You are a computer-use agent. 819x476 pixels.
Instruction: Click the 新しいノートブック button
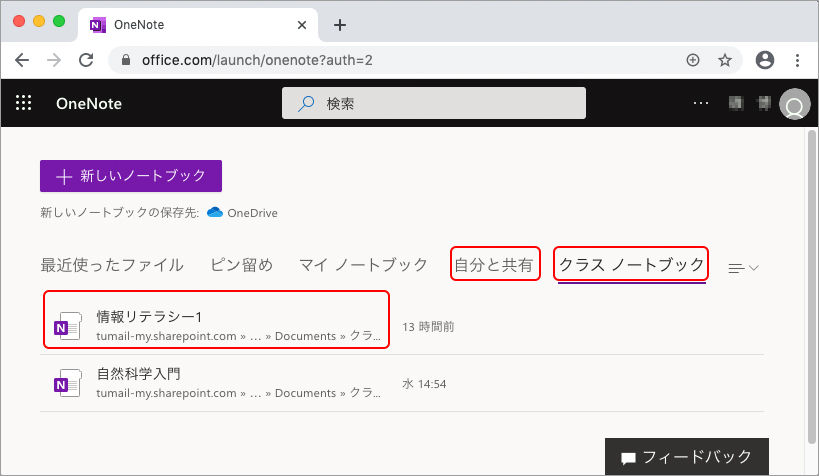pos(131,176)
